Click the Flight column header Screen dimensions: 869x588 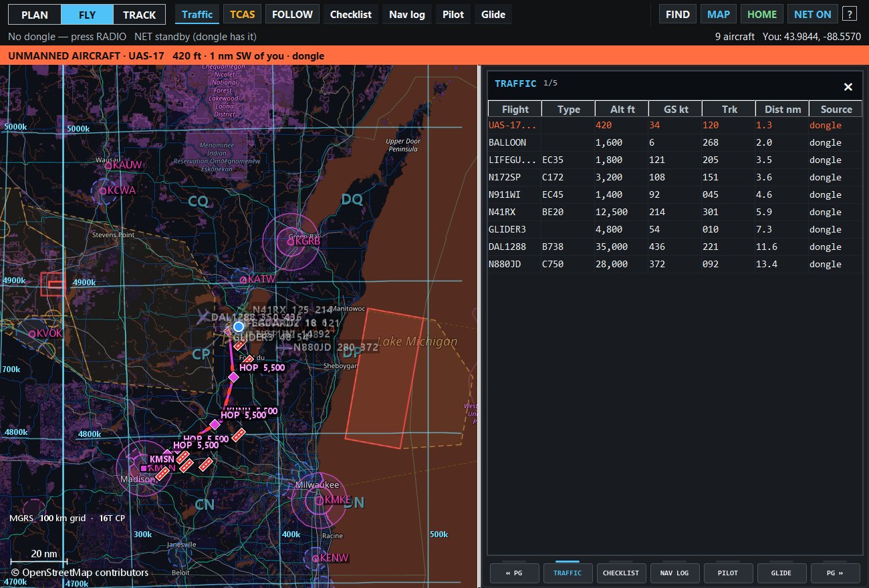click(x=515, y=109)
